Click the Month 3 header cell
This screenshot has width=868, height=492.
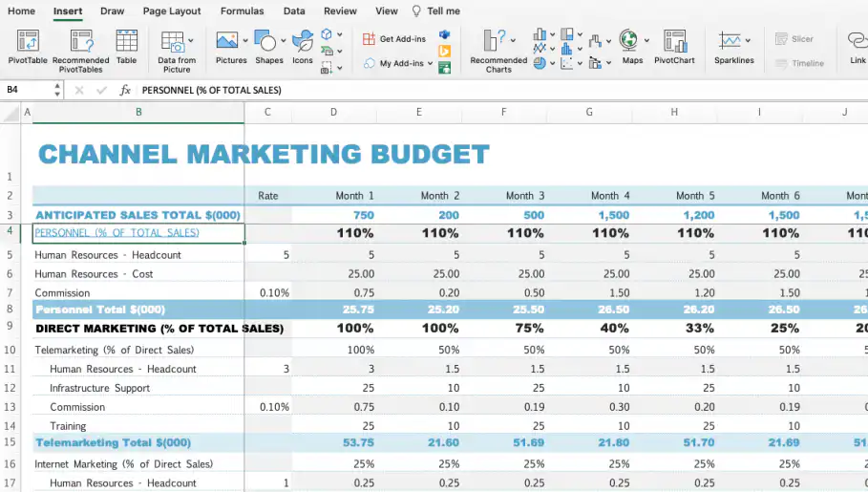pyautogui.click(x=504, y=196)
